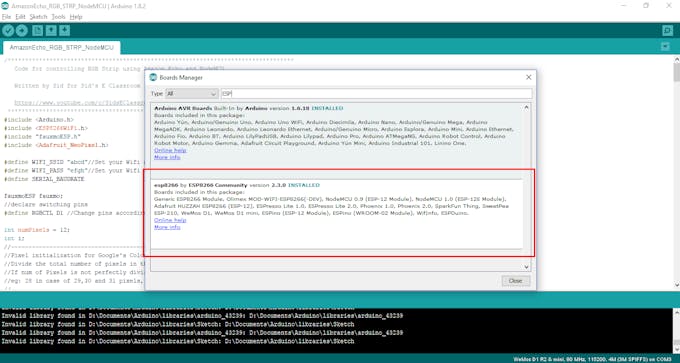Click the #define SERIAL_BAUDRATE line
Screen dimensions: 680x363
[x=44, y=179]
